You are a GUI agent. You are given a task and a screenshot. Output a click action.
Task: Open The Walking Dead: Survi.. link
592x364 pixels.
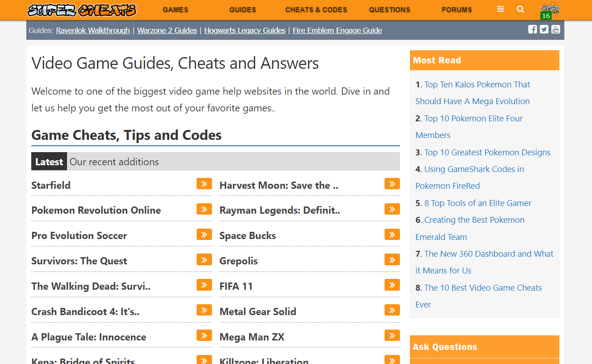tap(91, 287)
